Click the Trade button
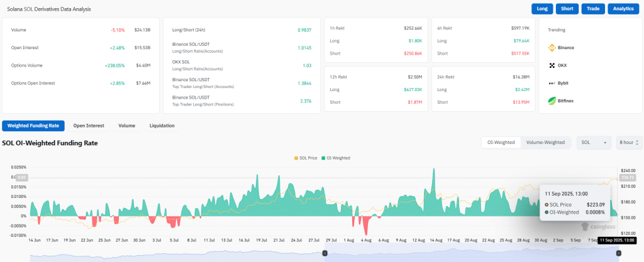The width and height of the screenshot is (644, 262). [592, 9]
